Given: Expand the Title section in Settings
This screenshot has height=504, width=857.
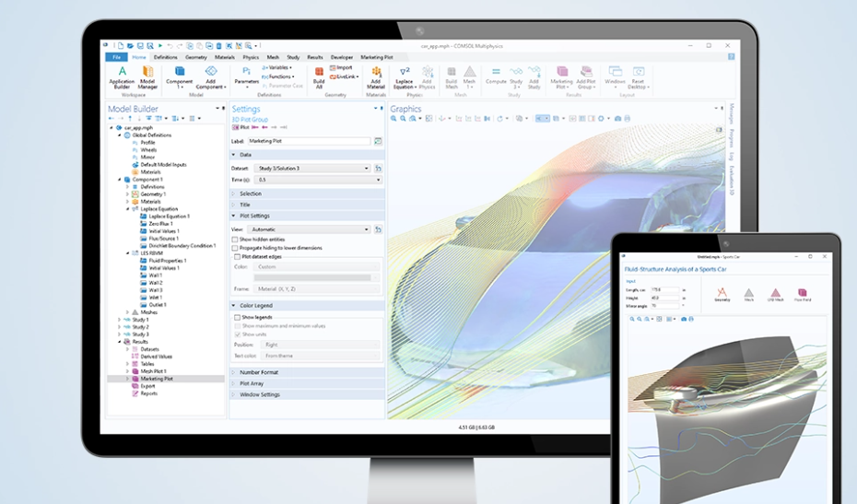Looking at the screenshot, I should (x=307, y=205).
